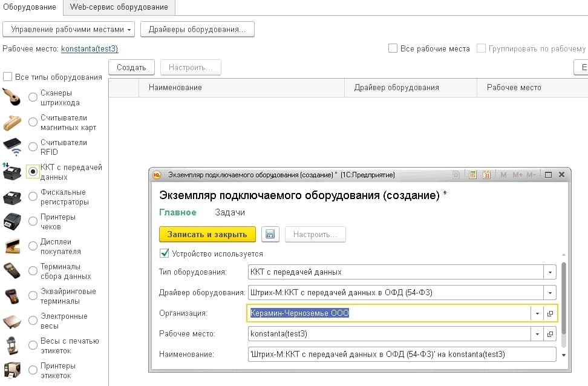This screenshot has width=588, height=386.
Task: Expand 'Драйвер оборудования' dropdown arrow
Action: pyautogui.click(x=550, y=293)
